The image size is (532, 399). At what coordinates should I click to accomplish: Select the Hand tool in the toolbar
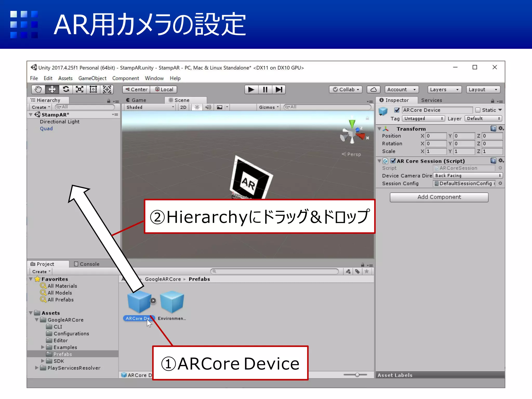click(38, 89)
